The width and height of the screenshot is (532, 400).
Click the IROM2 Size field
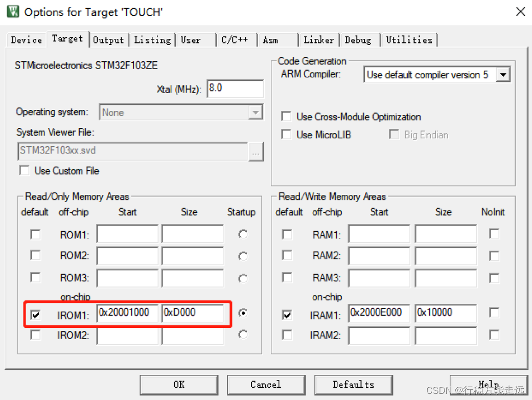click(192, 336)
